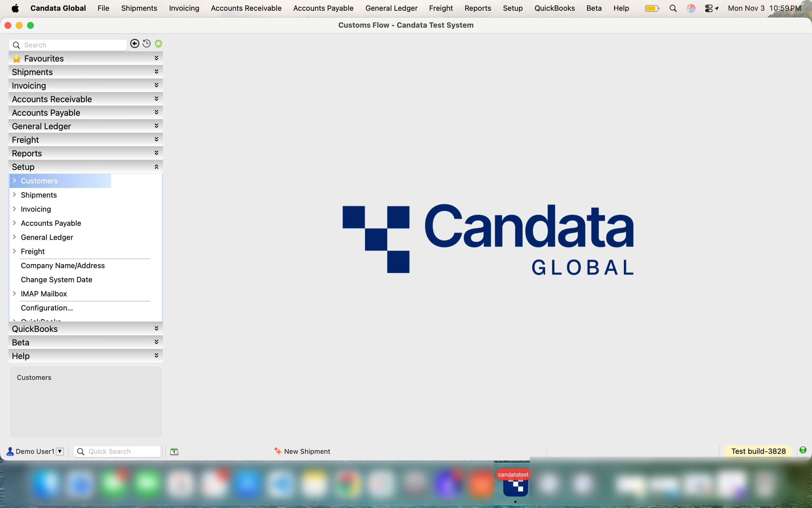This screenshot has height=508, width=812.
Task: Click the New Shipment sparkle icon
Action: pyautogui.click(x=277, y=451)
